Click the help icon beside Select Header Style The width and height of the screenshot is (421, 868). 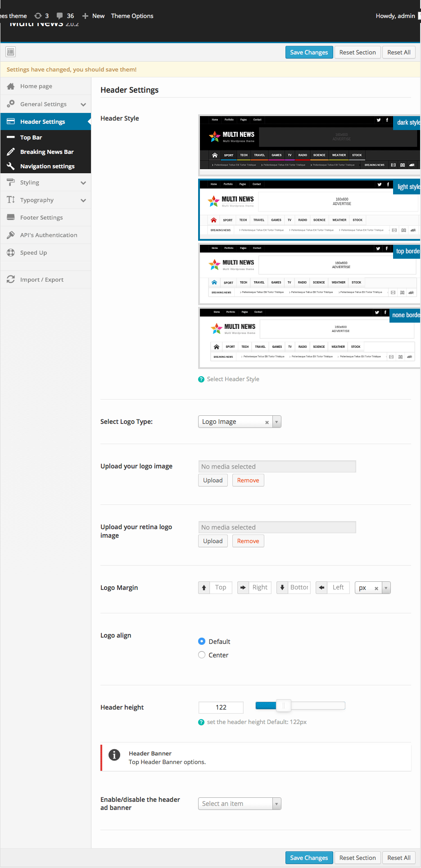coord(201,379)
